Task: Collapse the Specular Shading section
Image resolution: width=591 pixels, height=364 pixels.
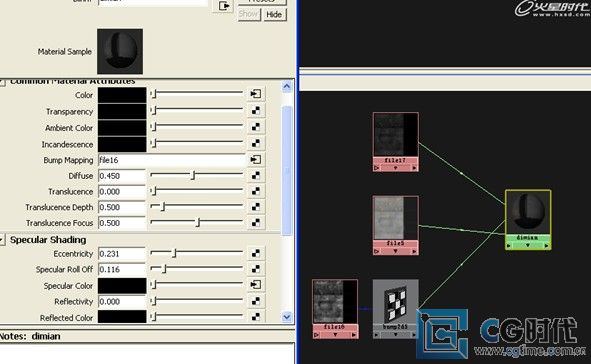Action: [2, 240]
